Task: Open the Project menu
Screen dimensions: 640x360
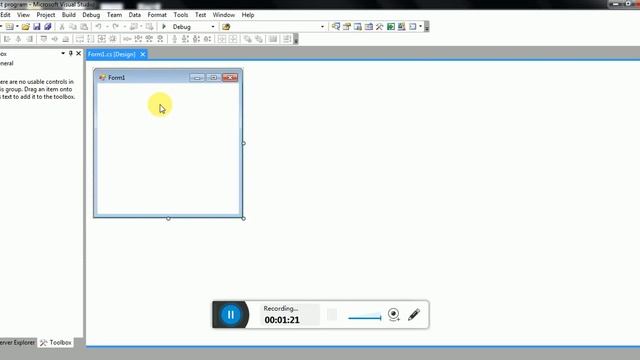Action: [x=46, y=15]
